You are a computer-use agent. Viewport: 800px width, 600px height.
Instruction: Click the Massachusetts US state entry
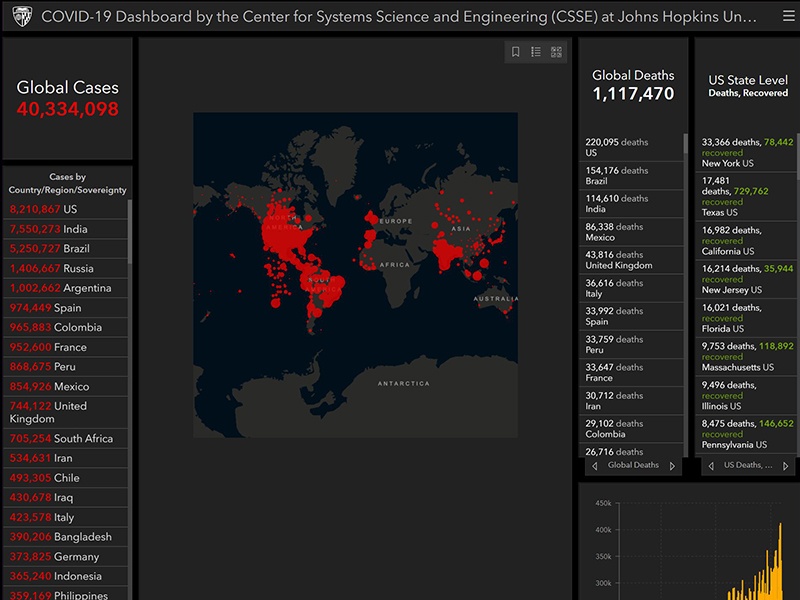(x=746, y=357)
